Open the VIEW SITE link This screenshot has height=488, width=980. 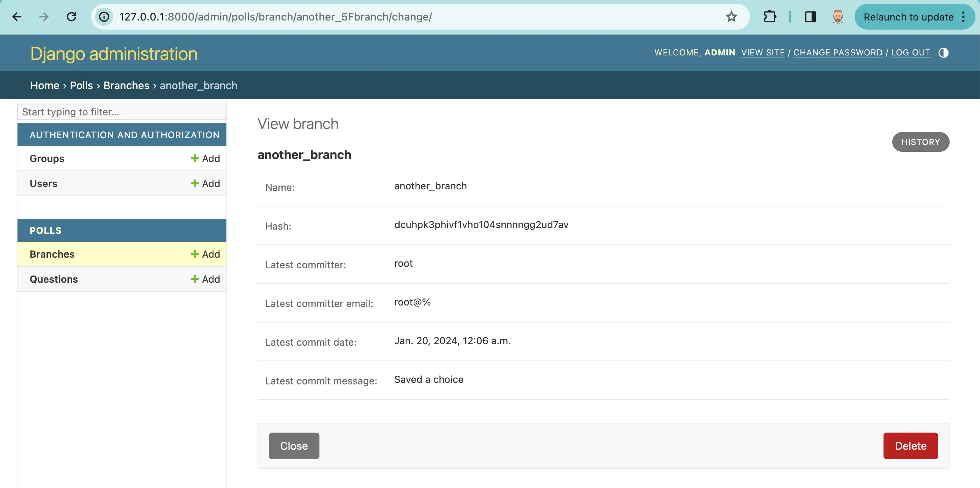click(x=763, y=52)
